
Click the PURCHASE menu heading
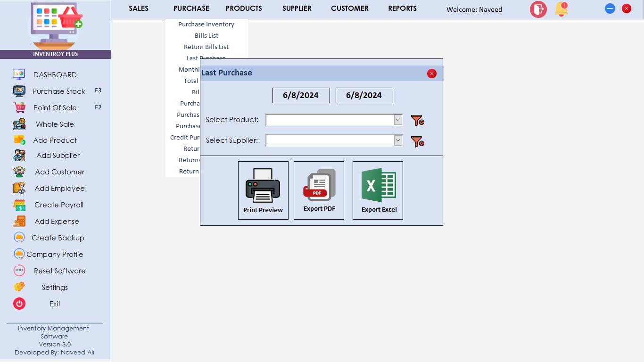coord(191,8)
